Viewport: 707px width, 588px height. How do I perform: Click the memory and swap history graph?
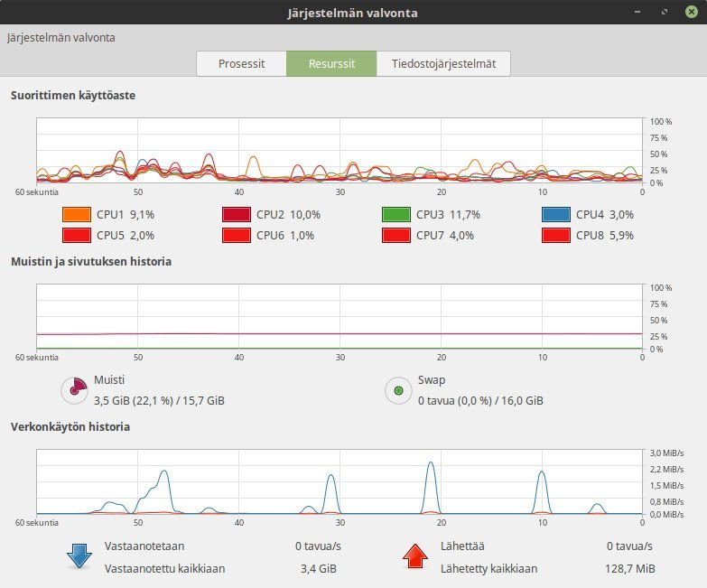340,316
